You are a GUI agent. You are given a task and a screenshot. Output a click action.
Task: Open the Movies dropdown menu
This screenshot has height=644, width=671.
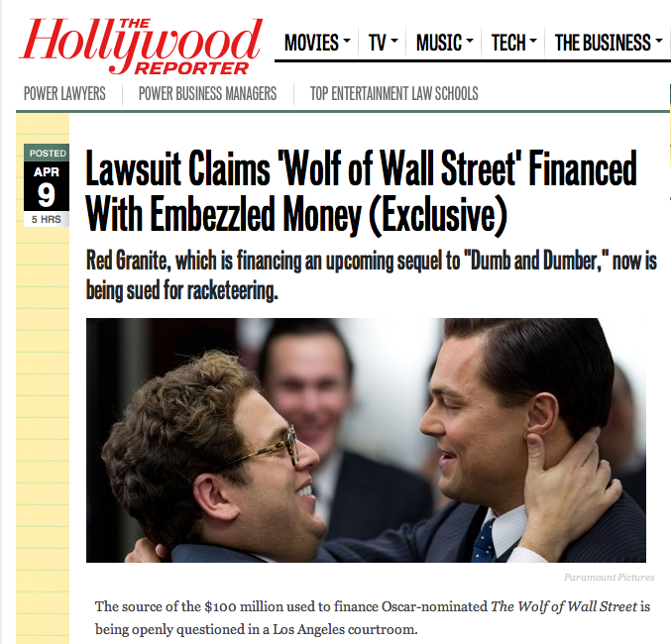(x=317, y=43)
